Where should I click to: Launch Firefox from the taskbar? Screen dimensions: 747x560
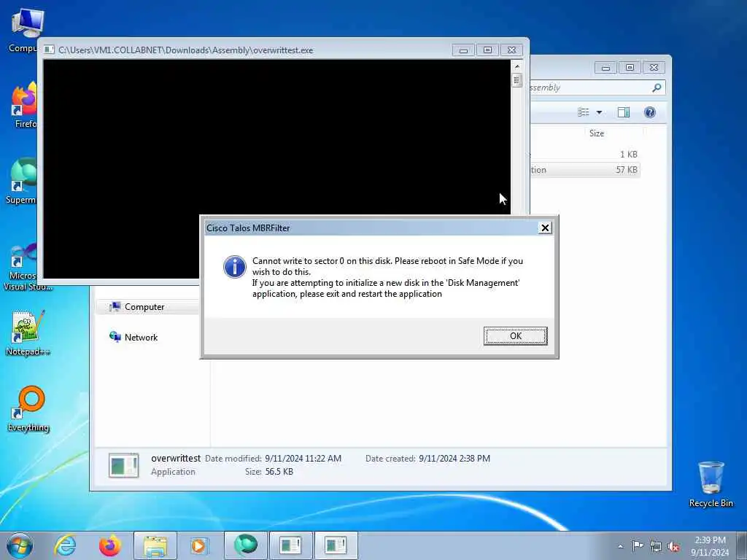(109, 545)
